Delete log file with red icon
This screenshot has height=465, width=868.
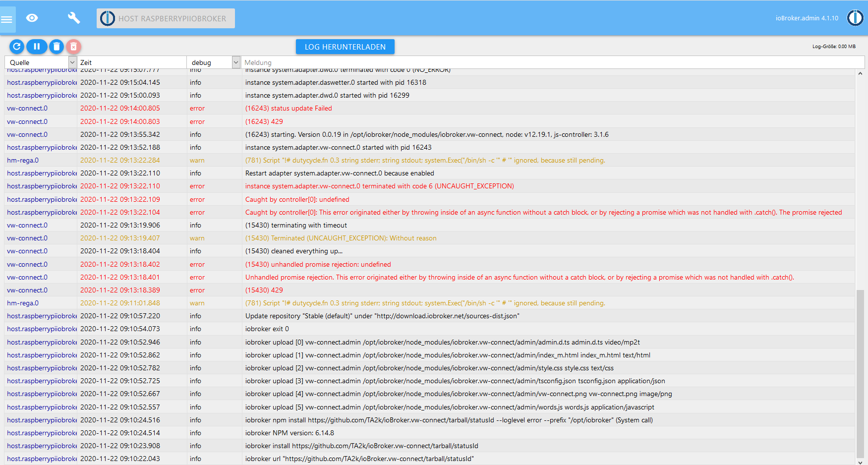point(73,47)
